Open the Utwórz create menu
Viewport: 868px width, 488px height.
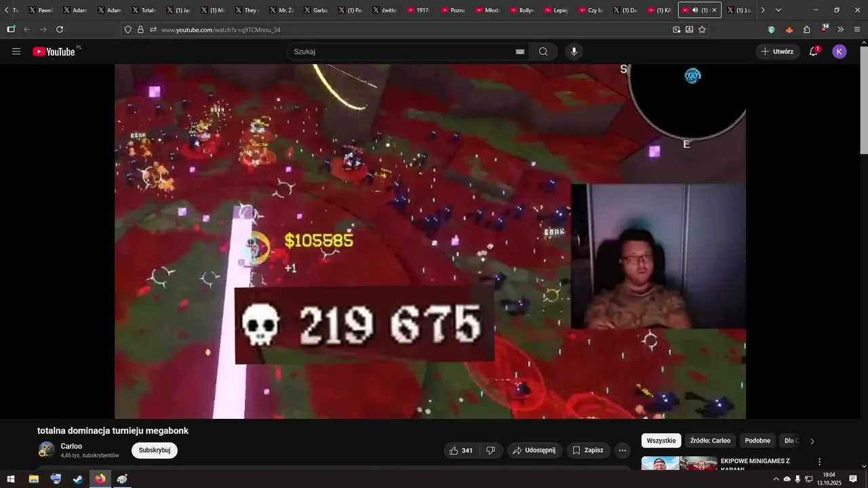[777, 52]
